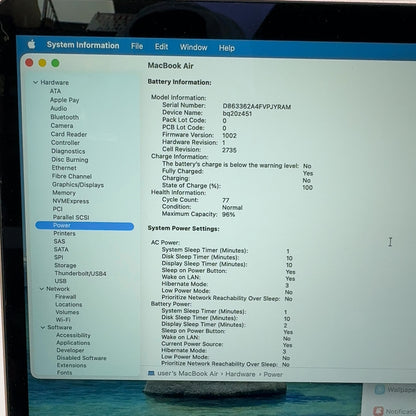
Task: Select Wi-Fi under Network
Action: pyautogui.click(x=63, y=320)
